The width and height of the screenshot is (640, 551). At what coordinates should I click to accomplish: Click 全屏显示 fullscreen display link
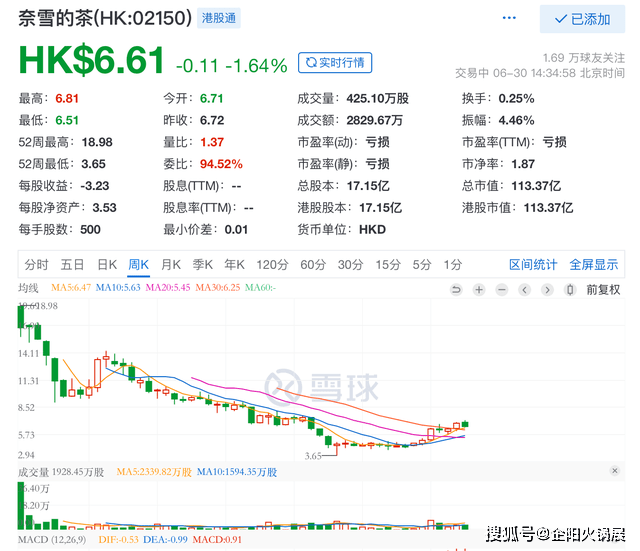point(594,264)
